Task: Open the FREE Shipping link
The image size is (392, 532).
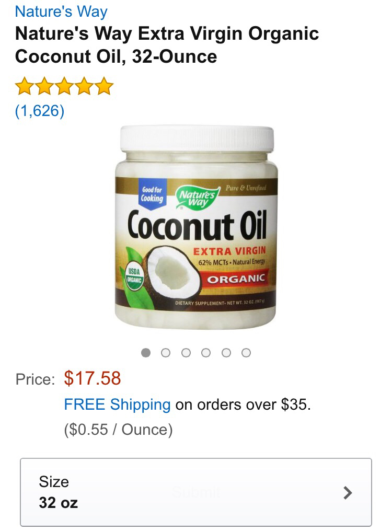Action: [117, 404]
